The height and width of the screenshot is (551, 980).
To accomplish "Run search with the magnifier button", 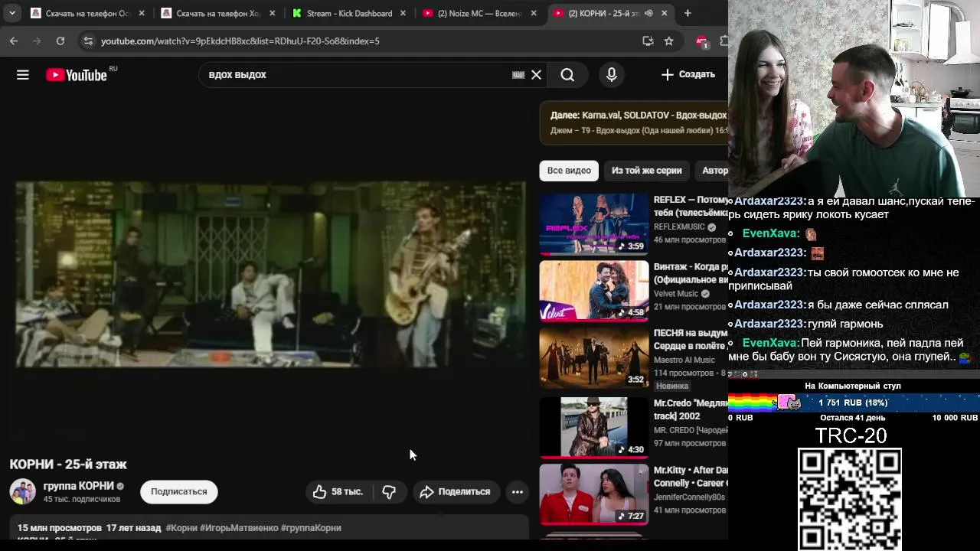I will coord(567,74).
